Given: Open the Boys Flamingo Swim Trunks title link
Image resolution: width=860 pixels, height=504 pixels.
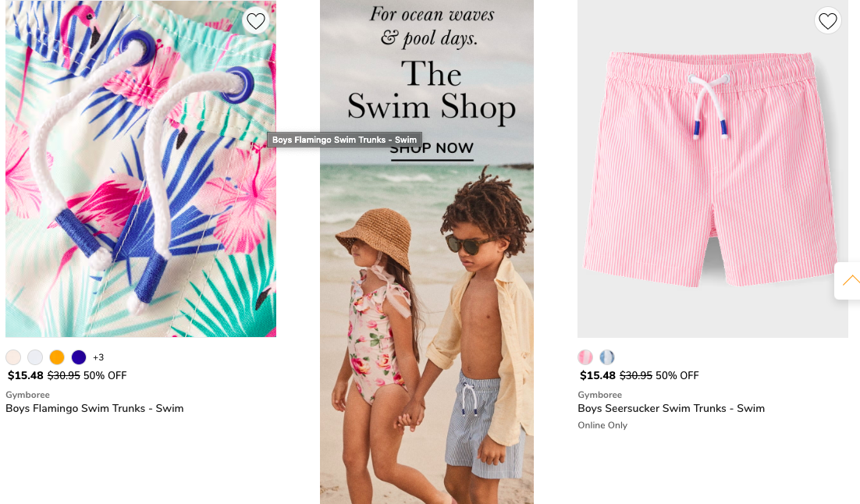Looking at the screenshot, I should coord(94,409).
